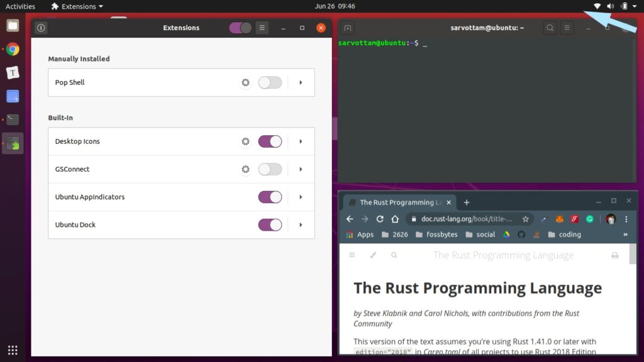Enable the Pop Shell extension
This screenshot has height=362, width=644.
click(x=270, y=82)
